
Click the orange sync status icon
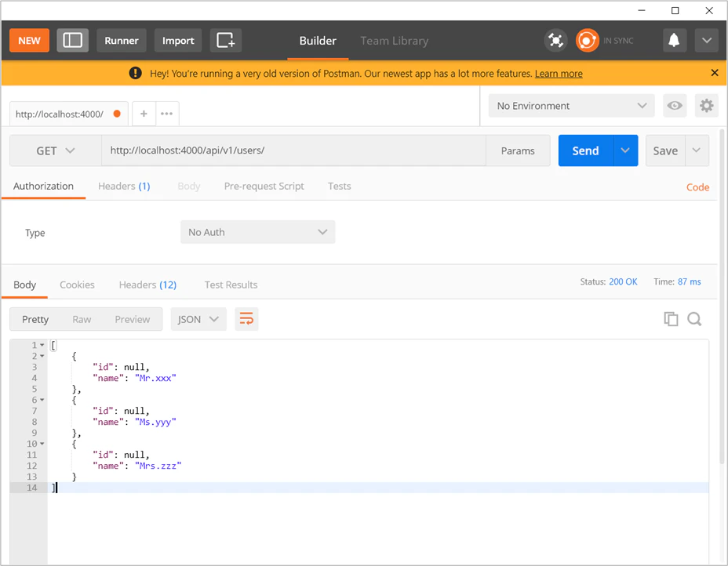click(x=587, y=40)
